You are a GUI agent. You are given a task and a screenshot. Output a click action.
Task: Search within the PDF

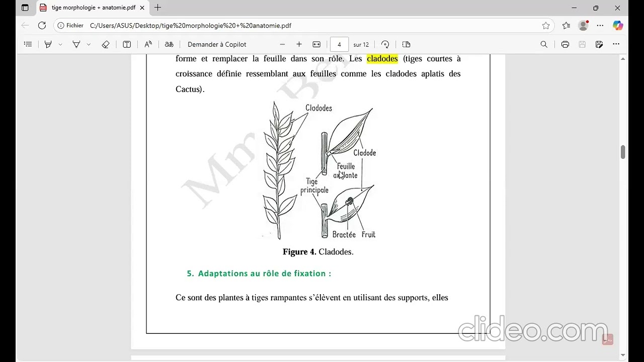pos(544,44)
